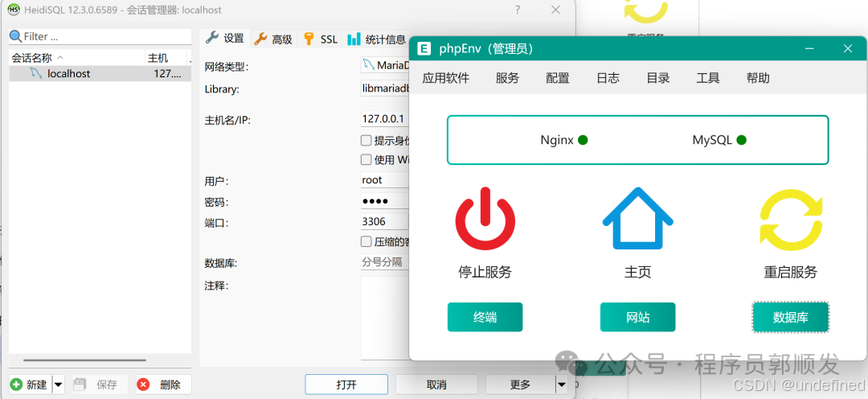Open the 帮助 menu in phpEnv
The height and width of the screenshot is (399, 868).
758,78
